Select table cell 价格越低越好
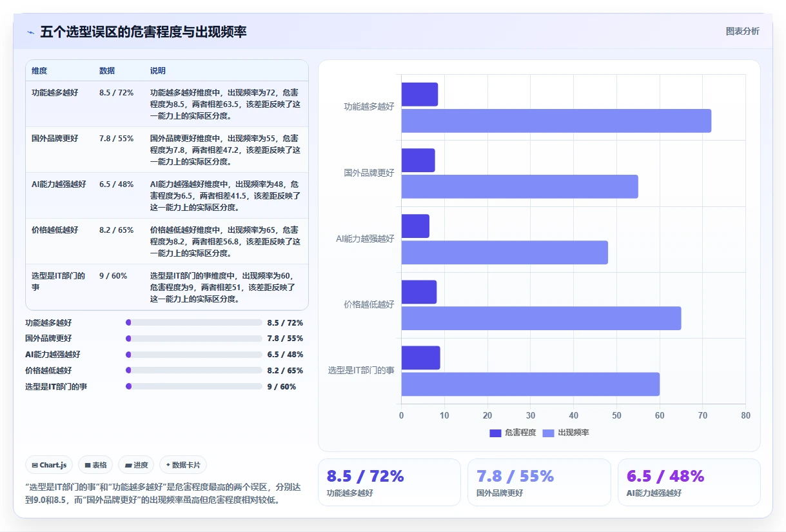The width and height of the screenshot is (786, 532). [x=55, y=230]
